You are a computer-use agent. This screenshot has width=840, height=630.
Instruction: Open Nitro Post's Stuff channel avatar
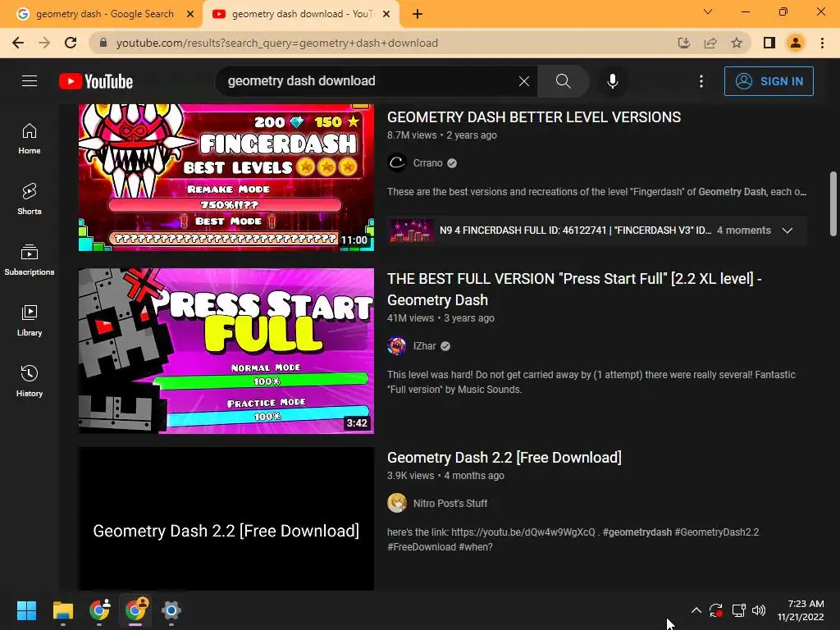[397, 503]
